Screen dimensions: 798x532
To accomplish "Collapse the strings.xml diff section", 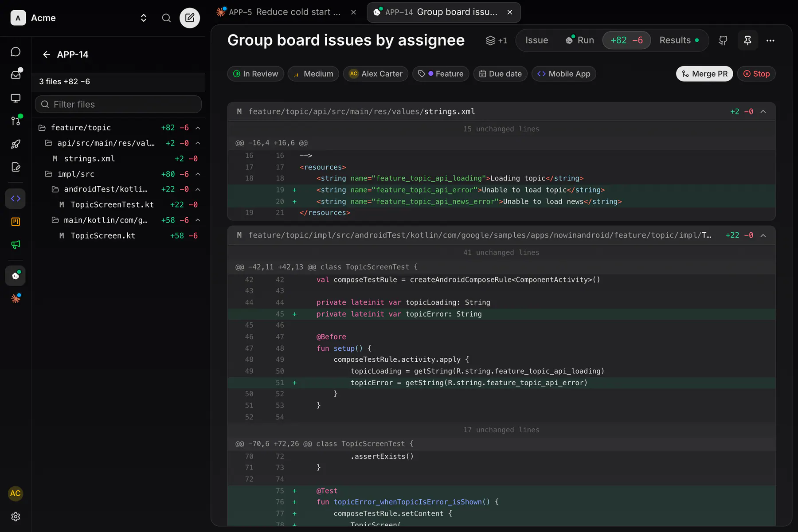I will point(763,112).
